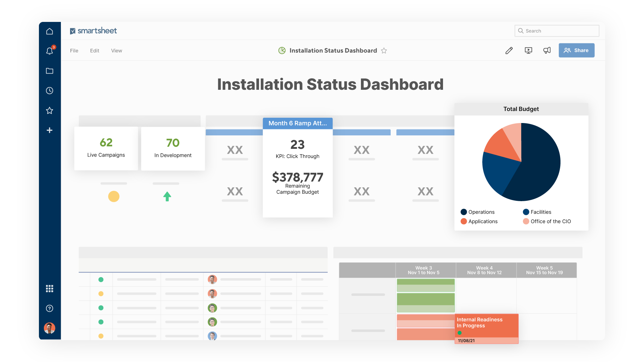Image resolution: width=644 pixels, height=362 pixels.
Task: Click the Share button
Action: (x=576, y=50)
